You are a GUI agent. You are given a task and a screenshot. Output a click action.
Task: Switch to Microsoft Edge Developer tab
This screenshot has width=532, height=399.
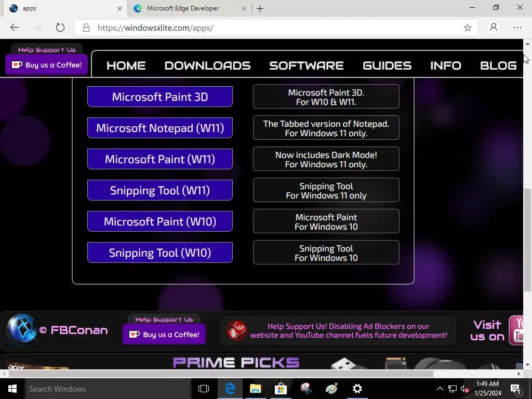click(x=190, y=8)
